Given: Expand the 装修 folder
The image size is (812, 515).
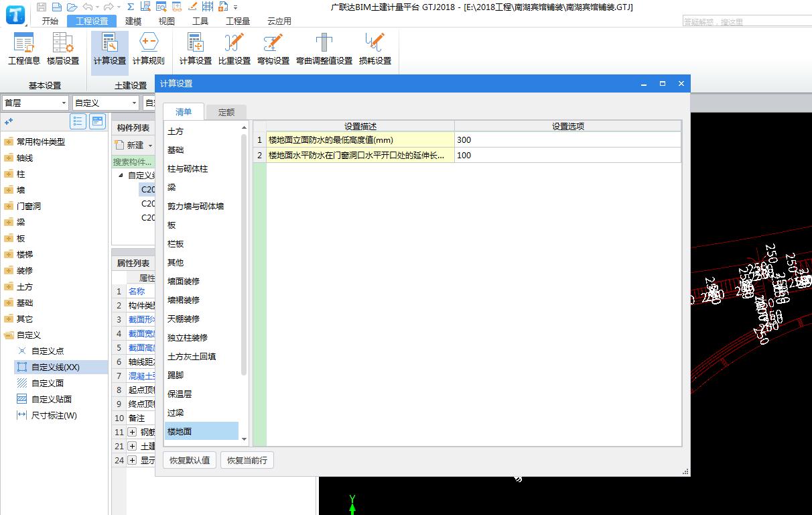Looking at the screenshot, I should [9, 270].
